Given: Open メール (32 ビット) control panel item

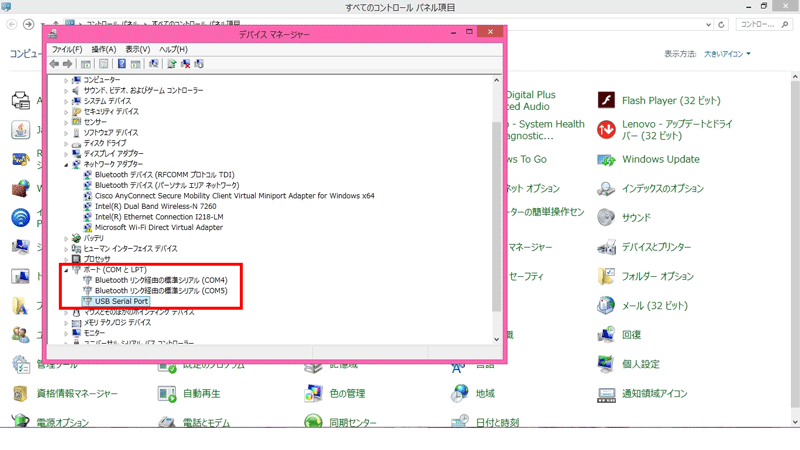Looking at the screenshot, I should [642, 306].
